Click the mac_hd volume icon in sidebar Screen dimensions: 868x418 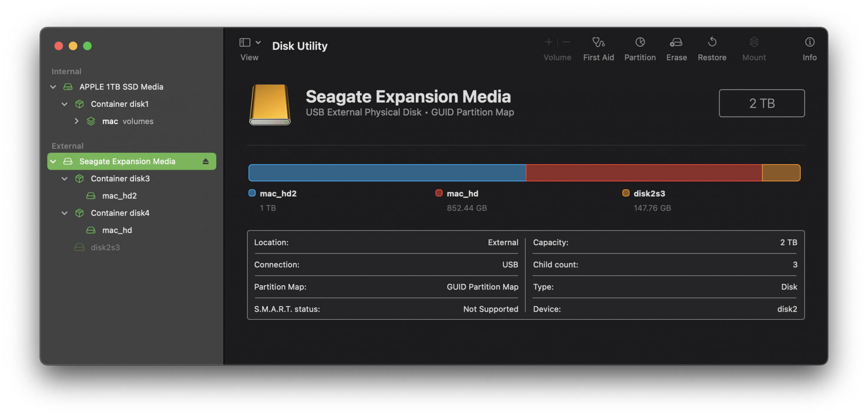click(x=91, y=230)
